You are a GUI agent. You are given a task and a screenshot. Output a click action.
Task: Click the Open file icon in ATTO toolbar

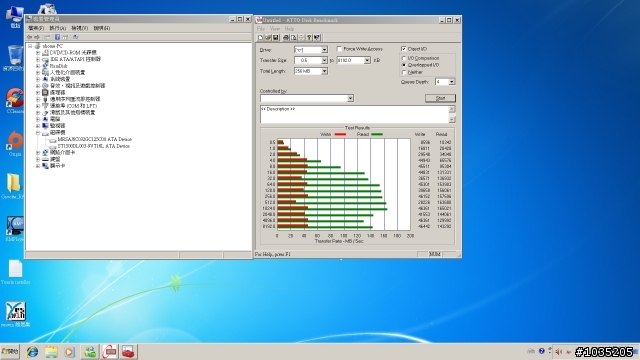[268, 38]
